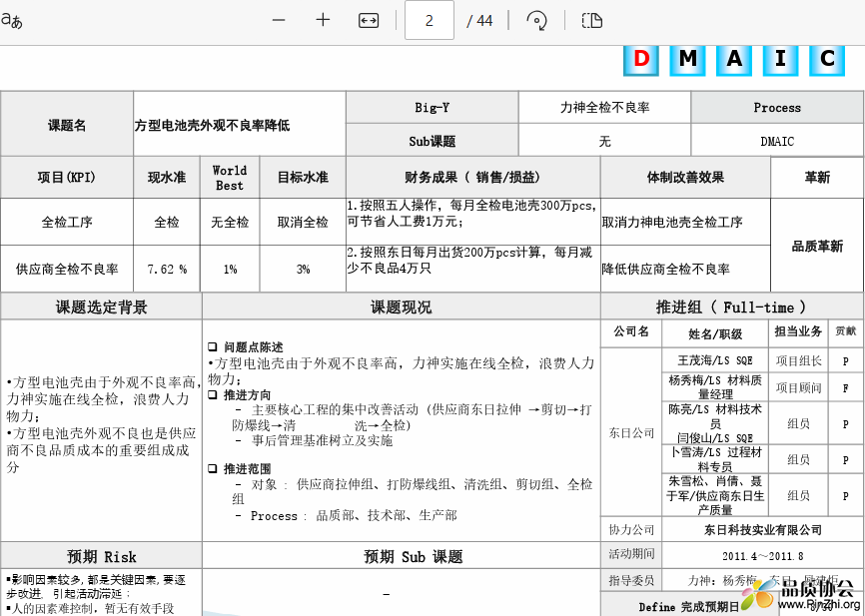Screen dimensions: 865x616
Task: Click the '推进方向' checkbox bullet
Action: click(x=213, y=394)
